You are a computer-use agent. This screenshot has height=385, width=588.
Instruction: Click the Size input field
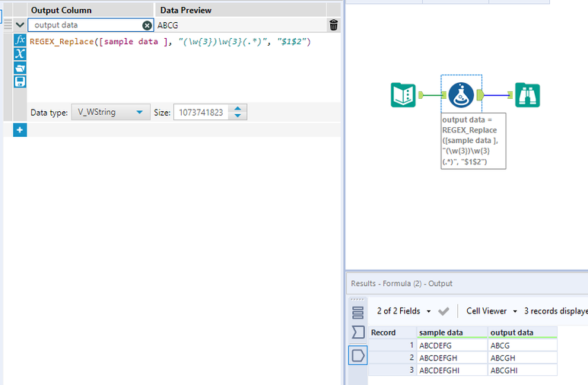(x=201, y=112)
